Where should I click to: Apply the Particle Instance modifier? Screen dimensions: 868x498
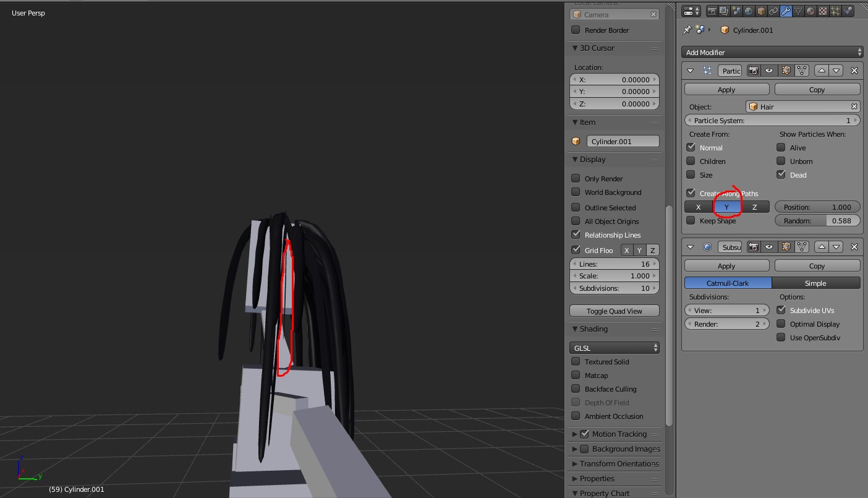pyautogui.click(x=727, y=89)
